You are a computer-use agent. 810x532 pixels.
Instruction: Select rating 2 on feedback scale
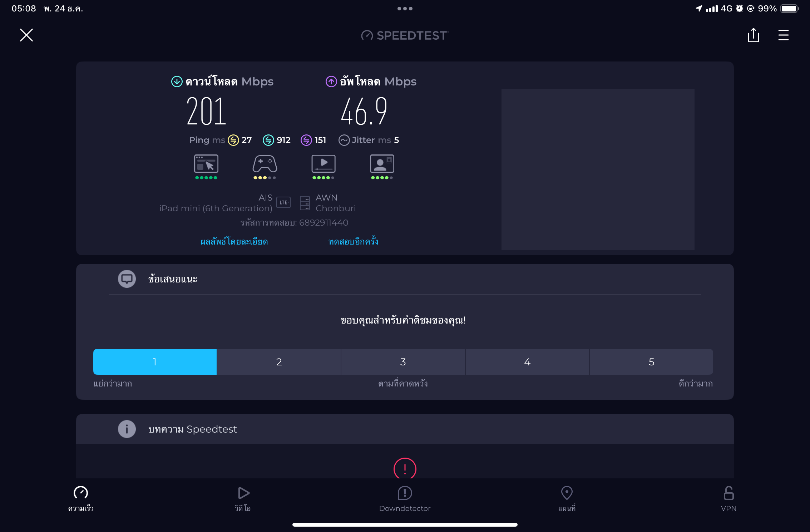(279, 362)
